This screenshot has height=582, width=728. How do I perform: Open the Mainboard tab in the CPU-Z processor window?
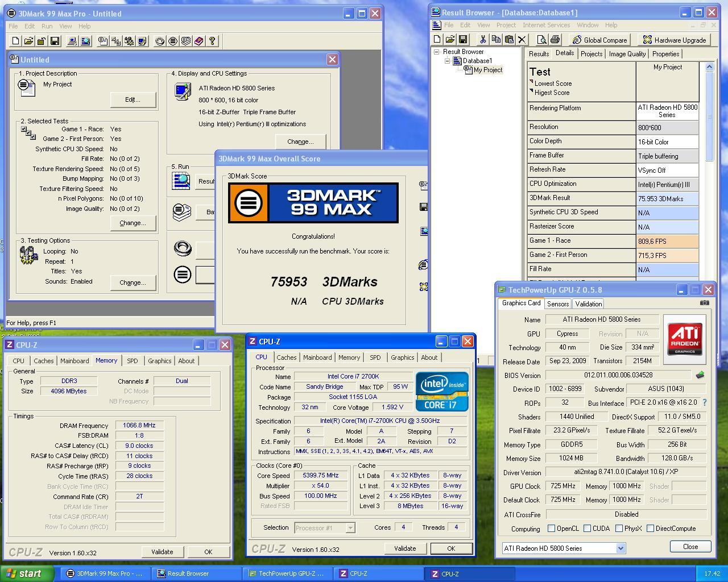point(317,357)
